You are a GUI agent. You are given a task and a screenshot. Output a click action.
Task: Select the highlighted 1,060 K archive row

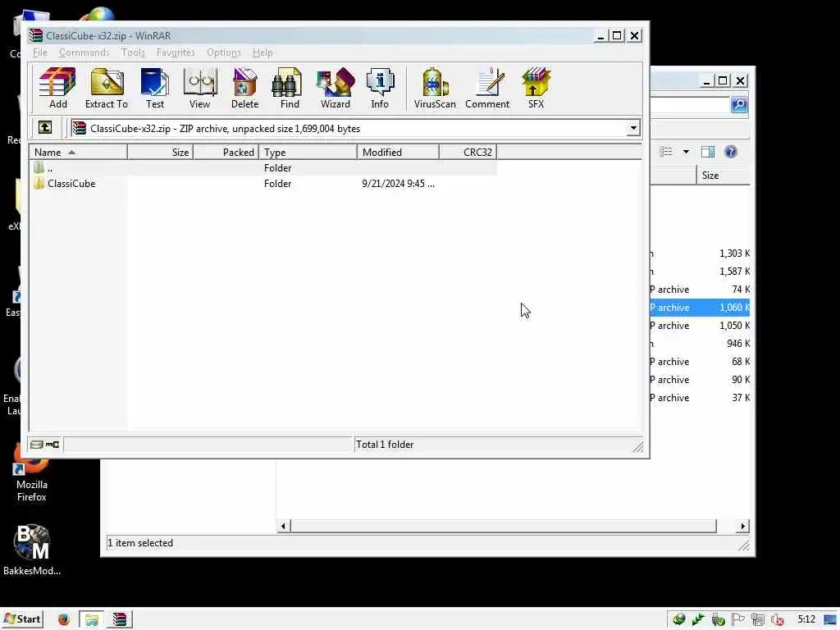point(701,308)
